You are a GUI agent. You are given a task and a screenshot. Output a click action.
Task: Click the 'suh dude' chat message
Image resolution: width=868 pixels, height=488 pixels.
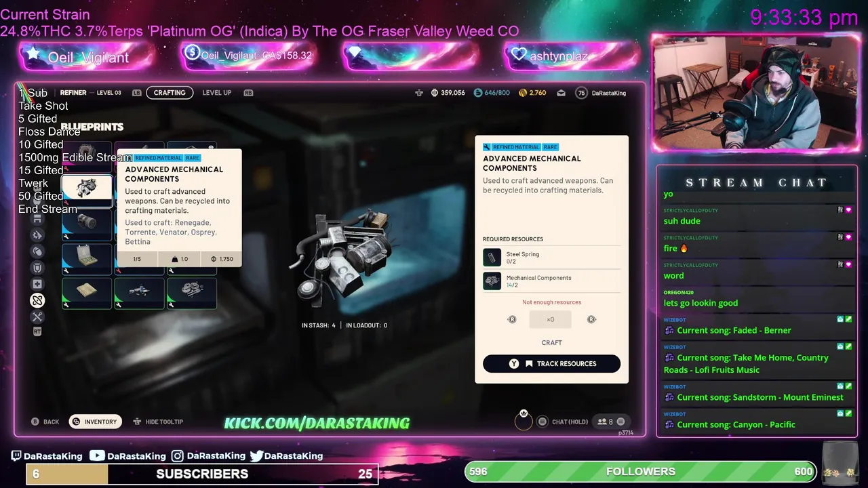pos(682,221)
